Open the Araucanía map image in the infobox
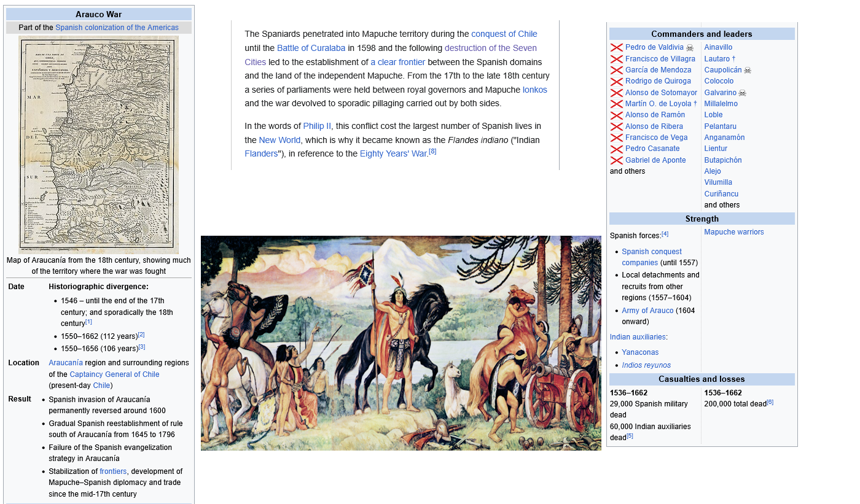Screen dimensions: 860x504 point(99,144)
